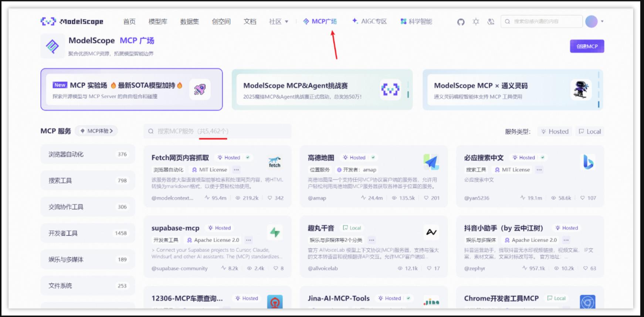Click the logo icon on MCP&Agent挑战赛 banner

click(390, 89)
